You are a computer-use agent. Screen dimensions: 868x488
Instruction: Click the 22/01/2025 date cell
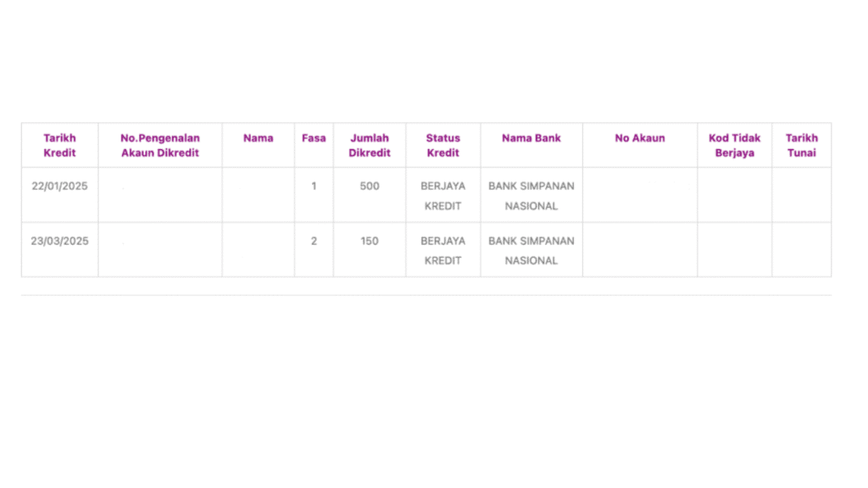tap(59, 186)
